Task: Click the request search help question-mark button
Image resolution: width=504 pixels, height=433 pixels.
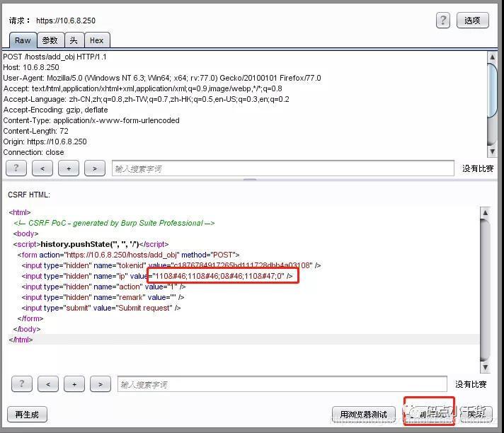Action: point(16,168)
